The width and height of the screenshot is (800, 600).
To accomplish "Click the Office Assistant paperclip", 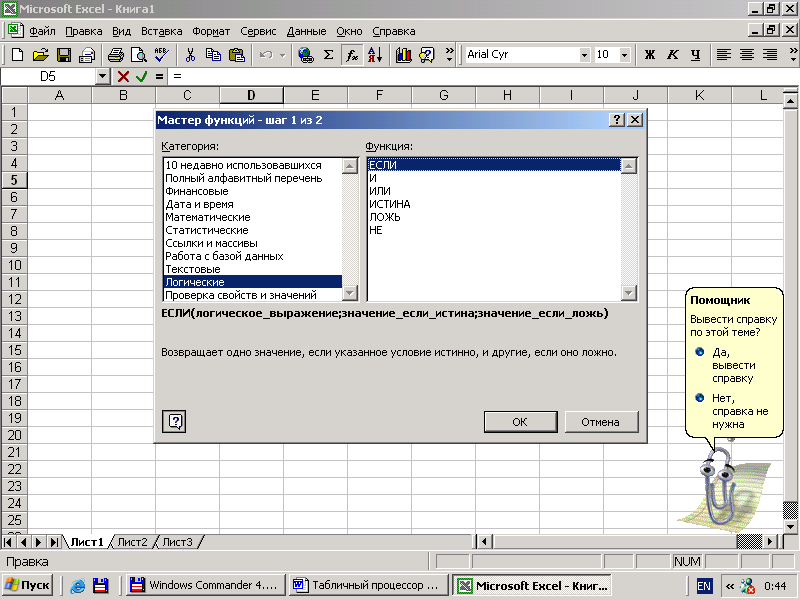I will click(718, 485).
